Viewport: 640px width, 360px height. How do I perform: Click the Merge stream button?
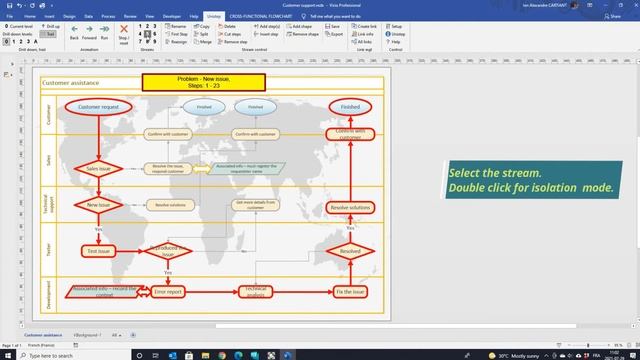[x=203, y=42]
